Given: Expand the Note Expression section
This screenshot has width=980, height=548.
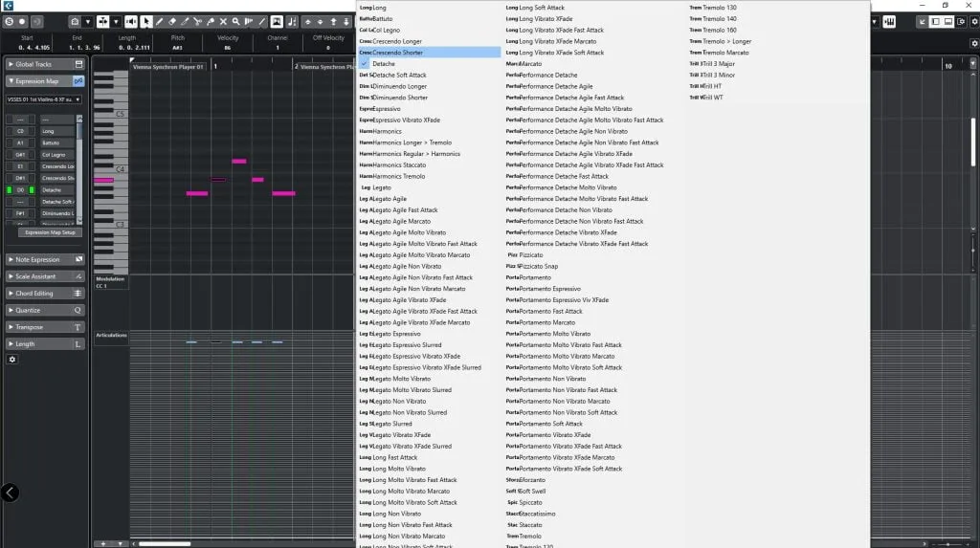Looking at the screenshot, I should [x=11, y=258].
